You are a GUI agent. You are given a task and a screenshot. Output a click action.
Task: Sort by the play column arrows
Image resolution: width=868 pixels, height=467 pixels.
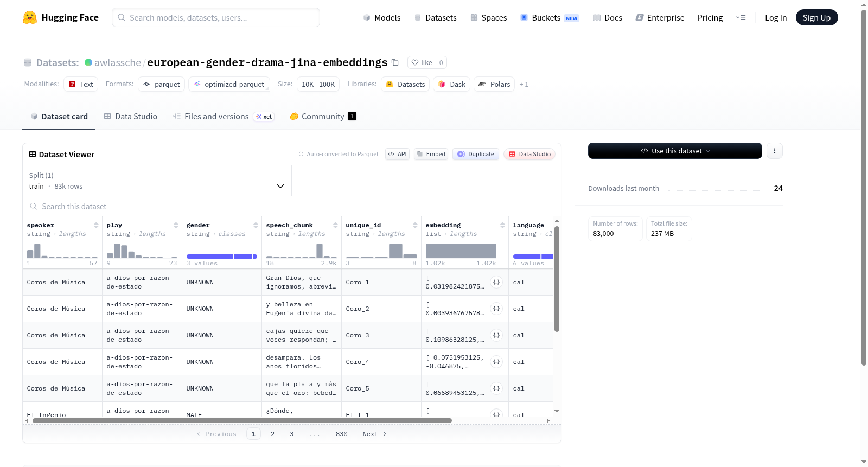[x=176, y=225]
